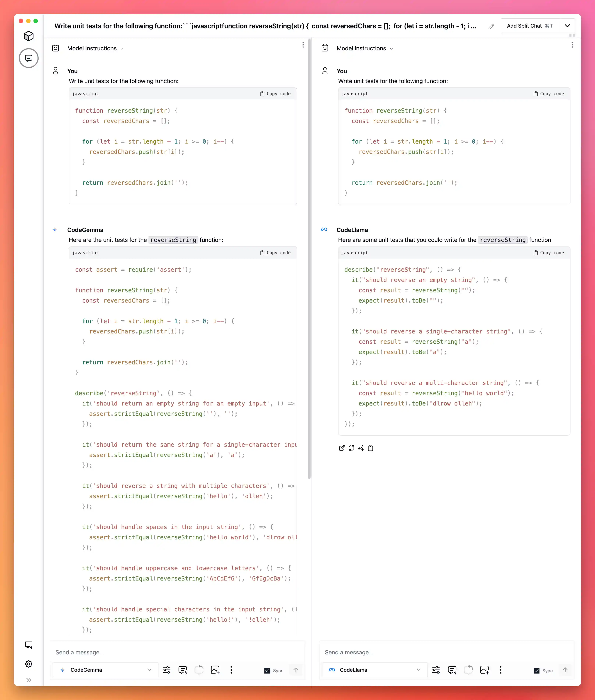The width and height of the screenshot is (595, 700).
Task: Edit CodeLlama's response using the pencil icon
Action: click(x=342, y=448)
